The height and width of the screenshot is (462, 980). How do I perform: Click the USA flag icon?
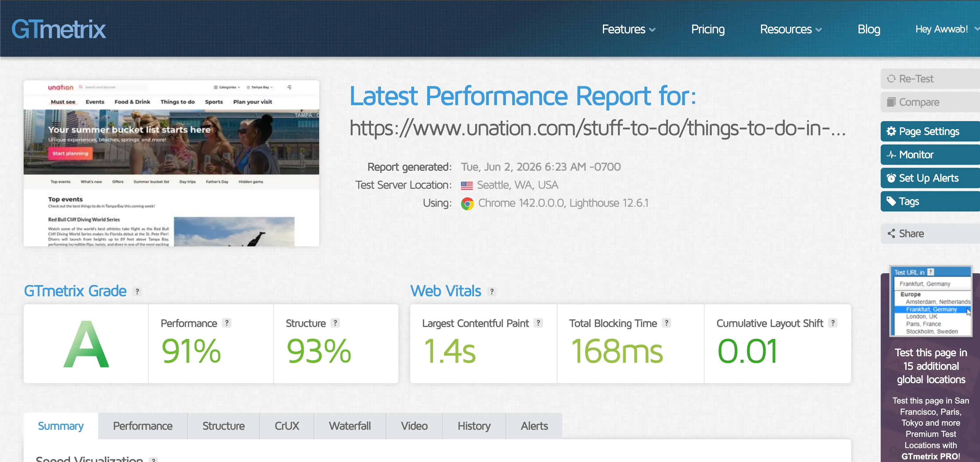[467, 185]
